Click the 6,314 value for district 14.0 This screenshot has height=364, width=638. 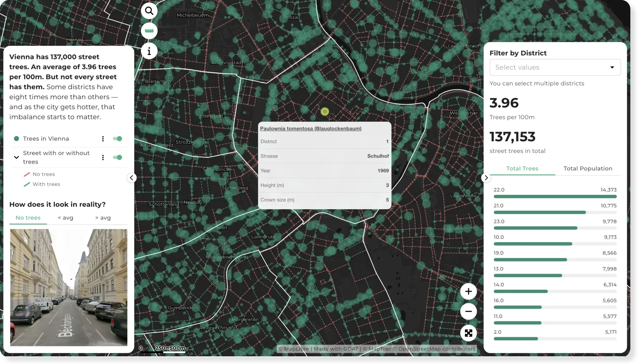pos(610,285)
